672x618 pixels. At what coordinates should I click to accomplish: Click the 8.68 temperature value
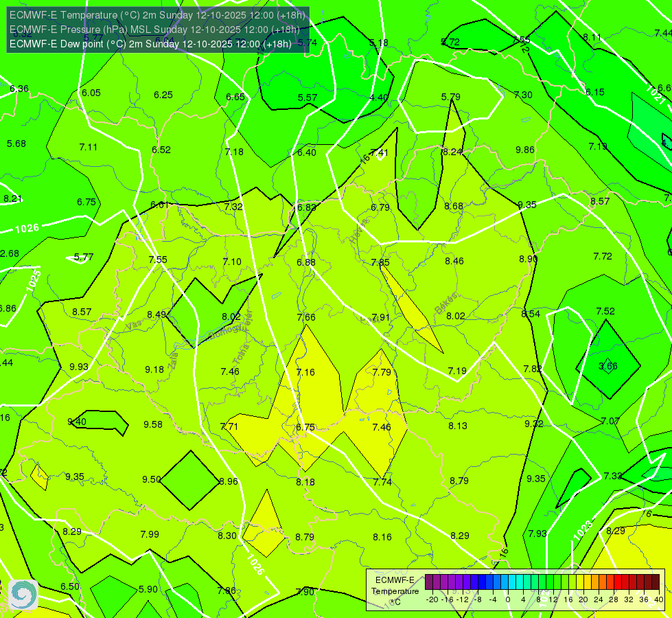(x=454, y=206)
